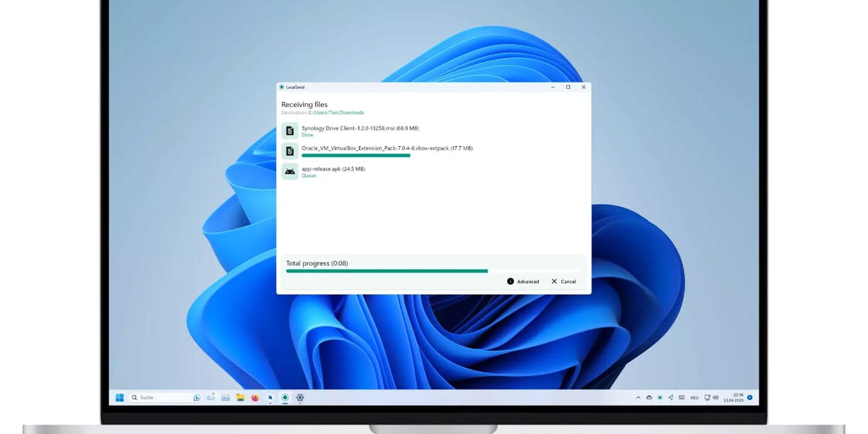
Task: Click the network tray icon
Action: [707, 397]
